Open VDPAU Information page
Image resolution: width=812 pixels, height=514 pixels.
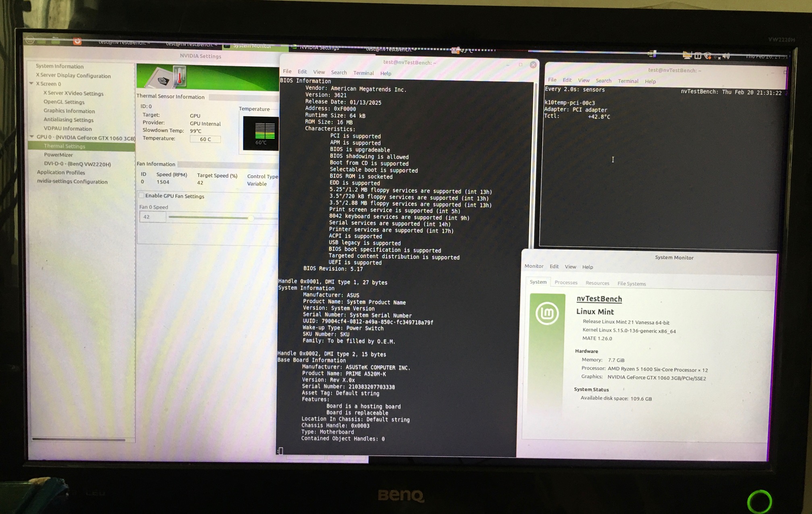(x=67, y=129)
